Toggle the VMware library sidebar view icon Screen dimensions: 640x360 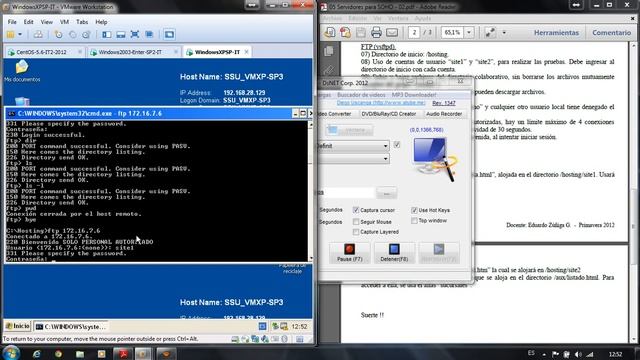click(107, 35)
